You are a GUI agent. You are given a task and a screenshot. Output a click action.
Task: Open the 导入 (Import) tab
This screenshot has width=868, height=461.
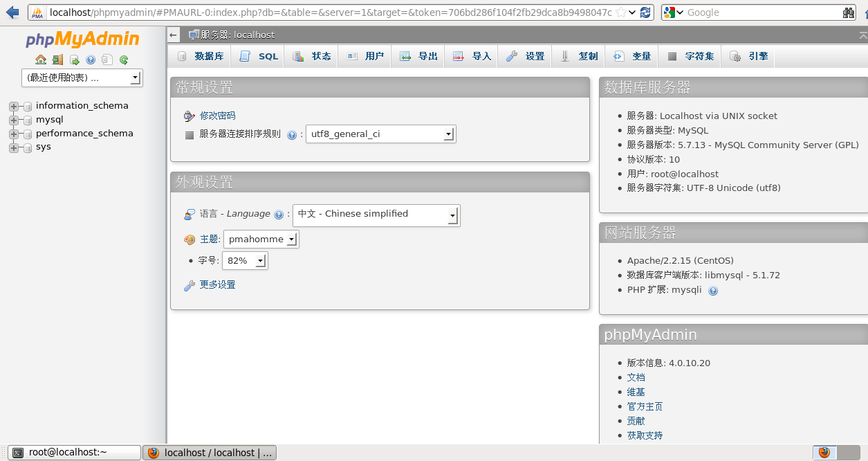472,57
